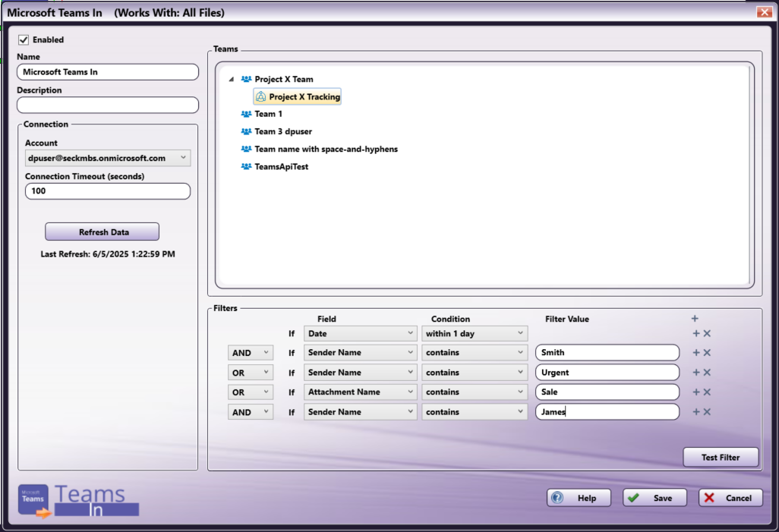
Task: Add a filter using the header plus icon
Action: tap(695, 319)
